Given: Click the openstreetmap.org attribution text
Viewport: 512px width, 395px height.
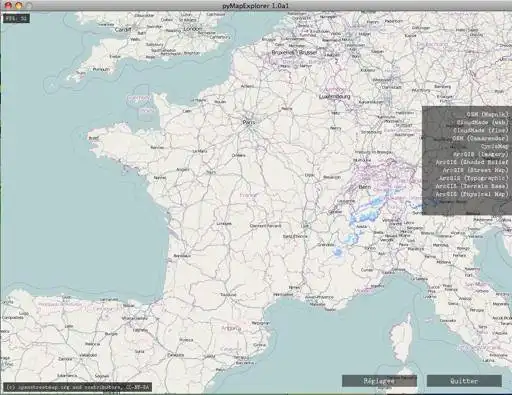Looking at the screenshot, I should 78,387.
